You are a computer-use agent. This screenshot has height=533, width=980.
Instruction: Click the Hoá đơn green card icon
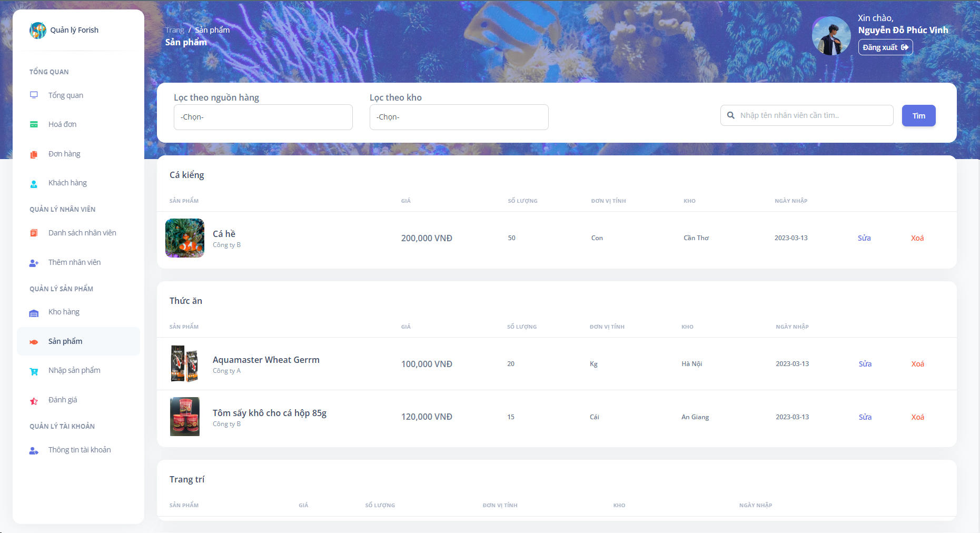[x=34, y=124]
